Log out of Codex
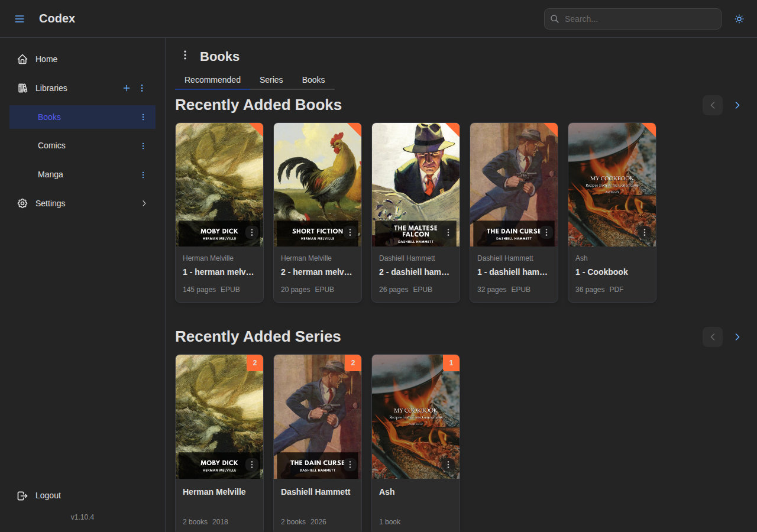The image size is (757, 532). click(47, 495)
